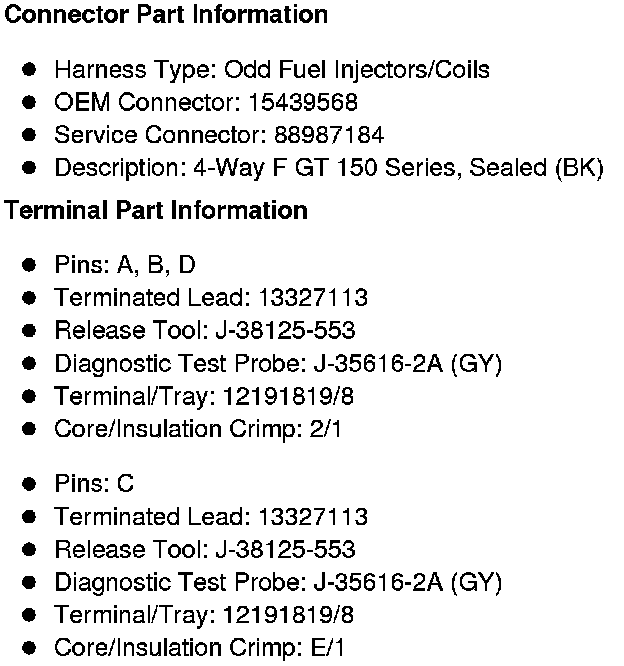Image resolution: width=624 pixels, height=666 pixels.
Task: Click the "Connector Part Information" heading
Action: [167, 15]
